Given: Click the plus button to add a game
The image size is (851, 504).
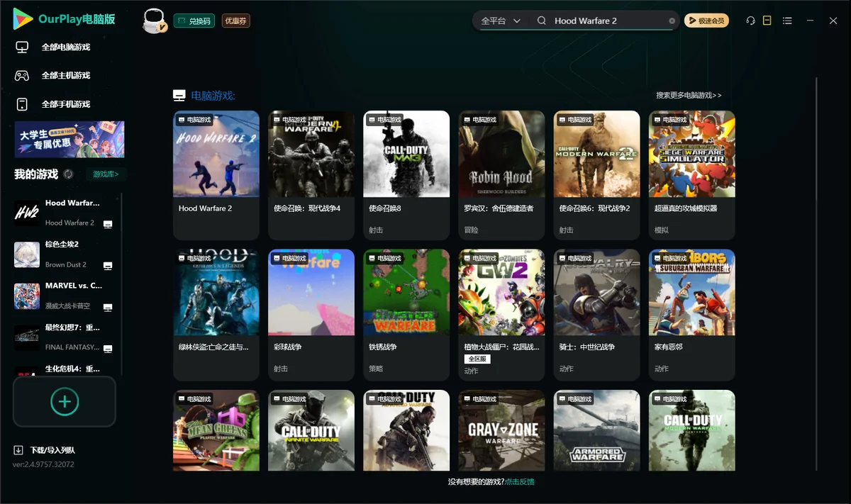Looking at the screenshot, I should point(65,401).
